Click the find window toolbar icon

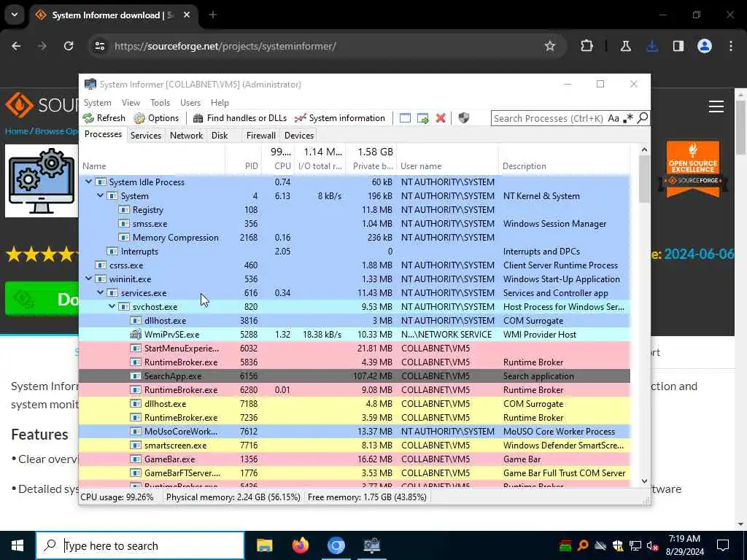pyautogui.click(x=405, y=118)
